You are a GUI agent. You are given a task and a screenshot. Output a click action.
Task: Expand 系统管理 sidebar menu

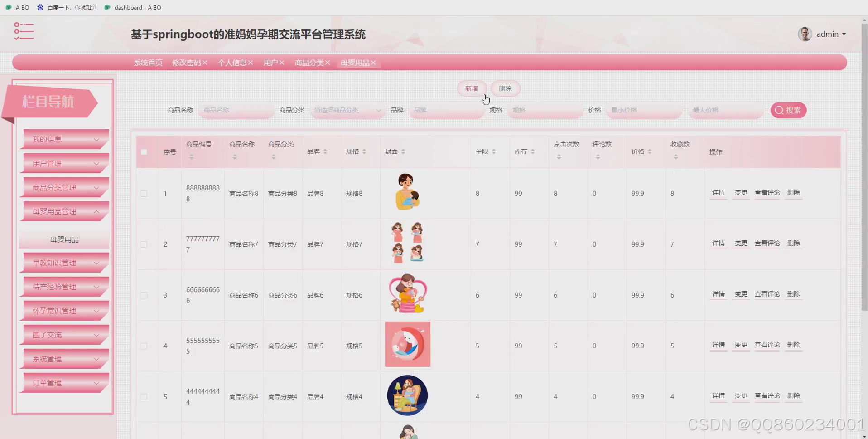(x=64, y=359)
